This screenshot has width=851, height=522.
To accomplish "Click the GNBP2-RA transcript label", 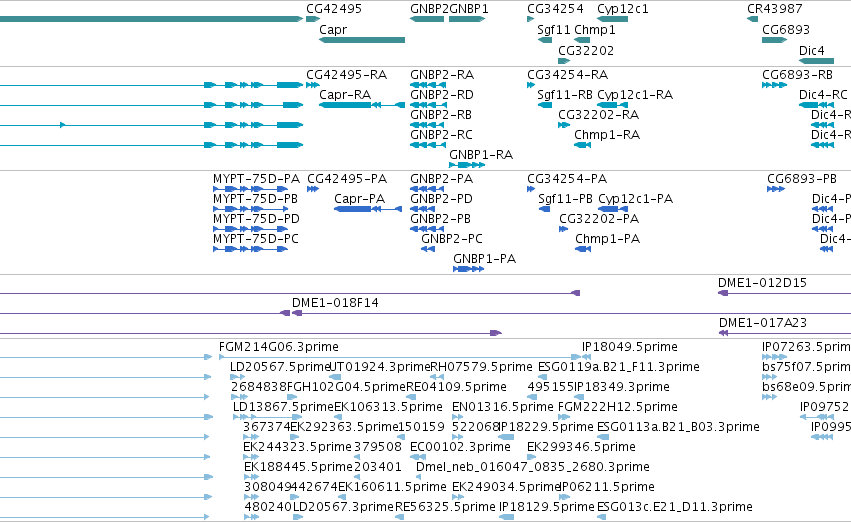I will pos(442,74).
